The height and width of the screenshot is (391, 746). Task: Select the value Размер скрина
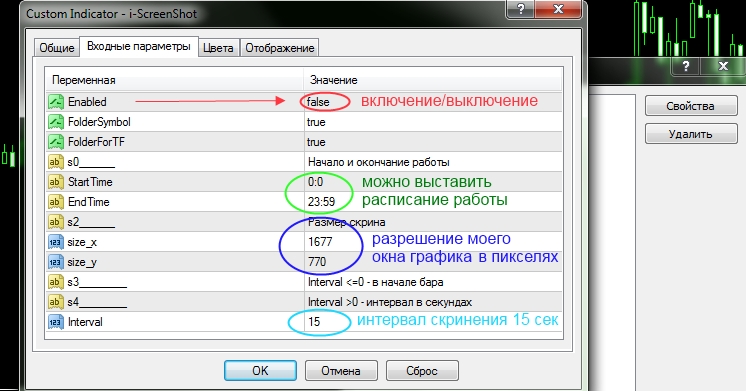pos(346,222)
